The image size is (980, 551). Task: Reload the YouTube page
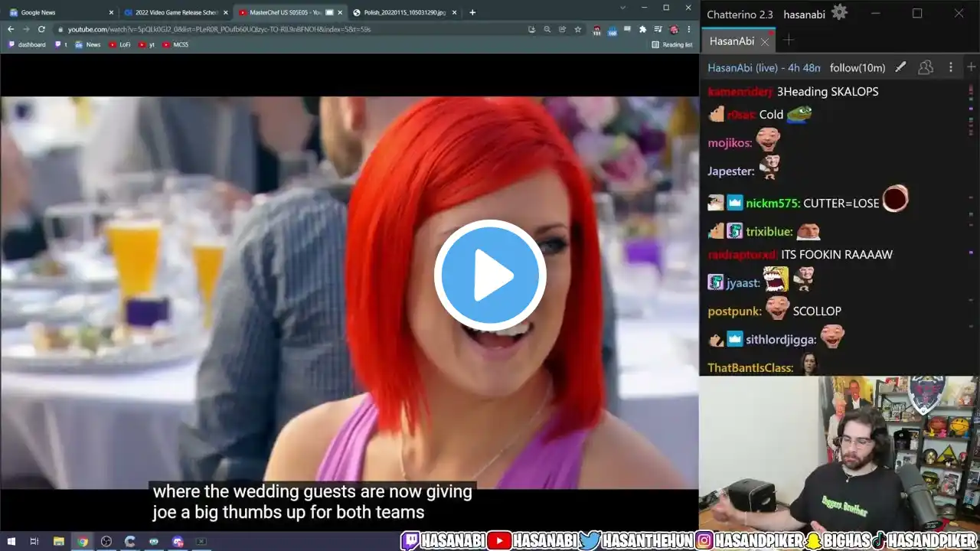[41, 29]
